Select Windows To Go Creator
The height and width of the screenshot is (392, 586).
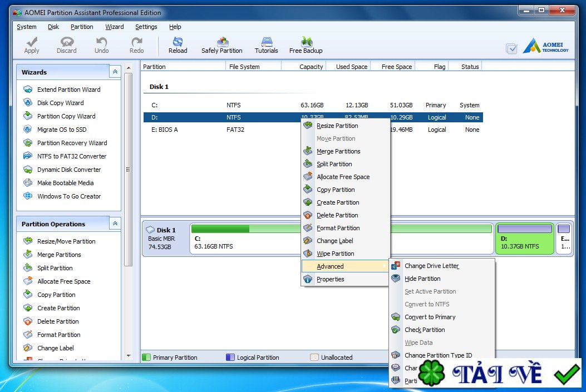pos(68,196)
